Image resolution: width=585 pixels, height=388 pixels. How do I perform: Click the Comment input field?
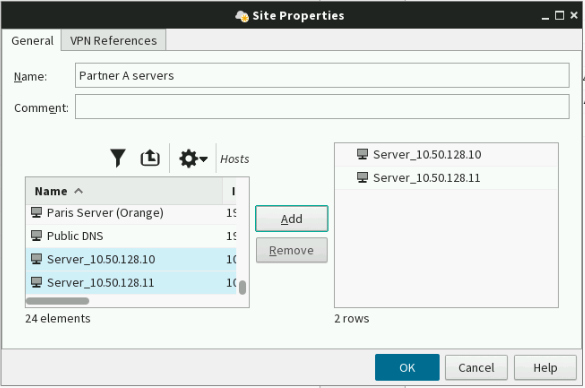tap(322, 107)
